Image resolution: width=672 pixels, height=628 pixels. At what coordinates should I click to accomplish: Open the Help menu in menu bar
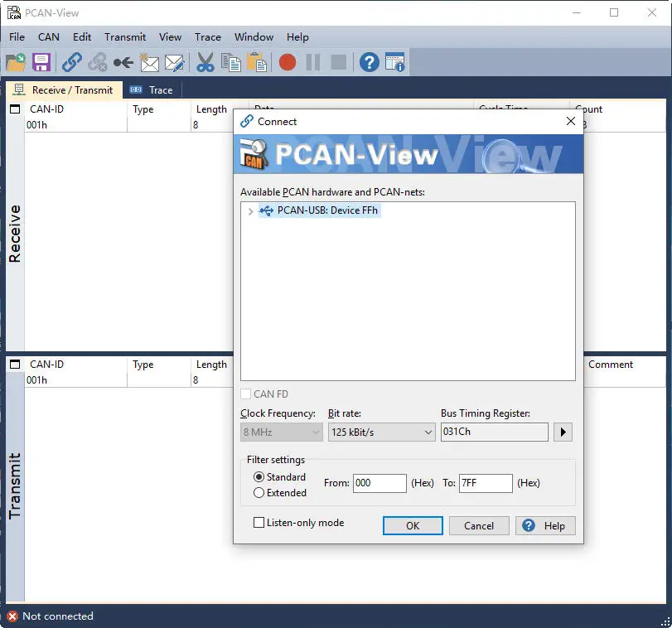[x=297, y=37]
